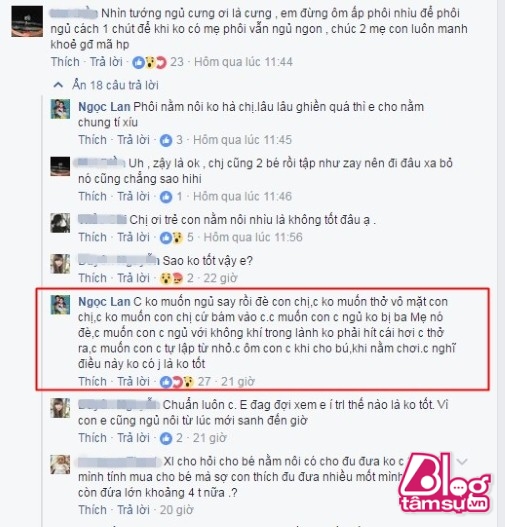Click the Ngọc Lan name on the highlighted comment
The height and width of the screenshot is (527, 505).
104,302
